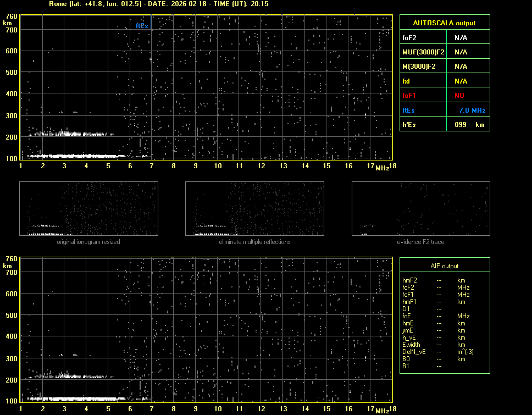Click the red foF1 label
Screen dimensions: 532x415
click(409, 96)
